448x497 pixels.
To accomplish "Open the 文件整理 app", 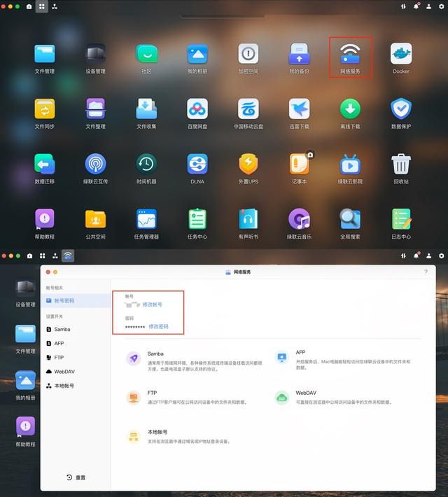I will coord(95,113).
